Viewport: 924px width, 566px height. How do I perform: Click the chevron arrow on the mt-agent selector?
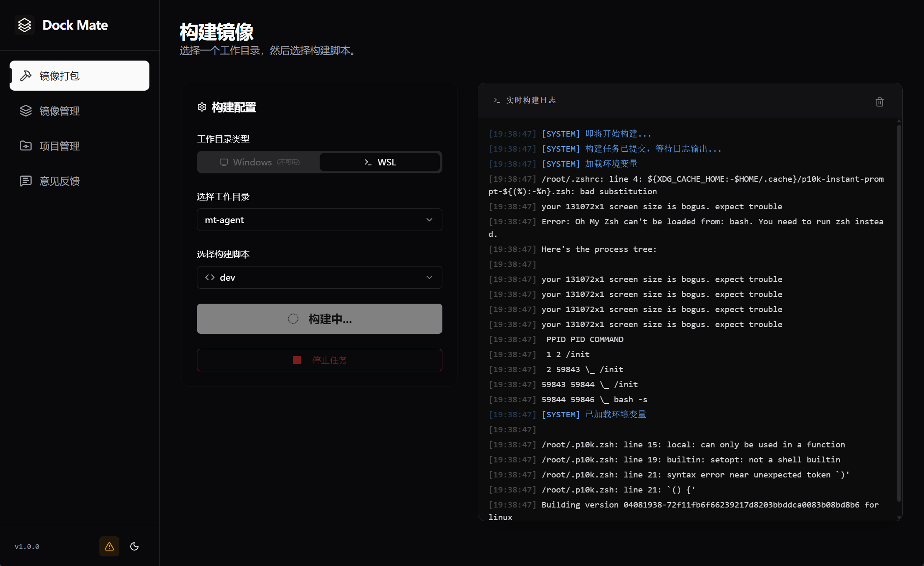[x=429, y=220]
